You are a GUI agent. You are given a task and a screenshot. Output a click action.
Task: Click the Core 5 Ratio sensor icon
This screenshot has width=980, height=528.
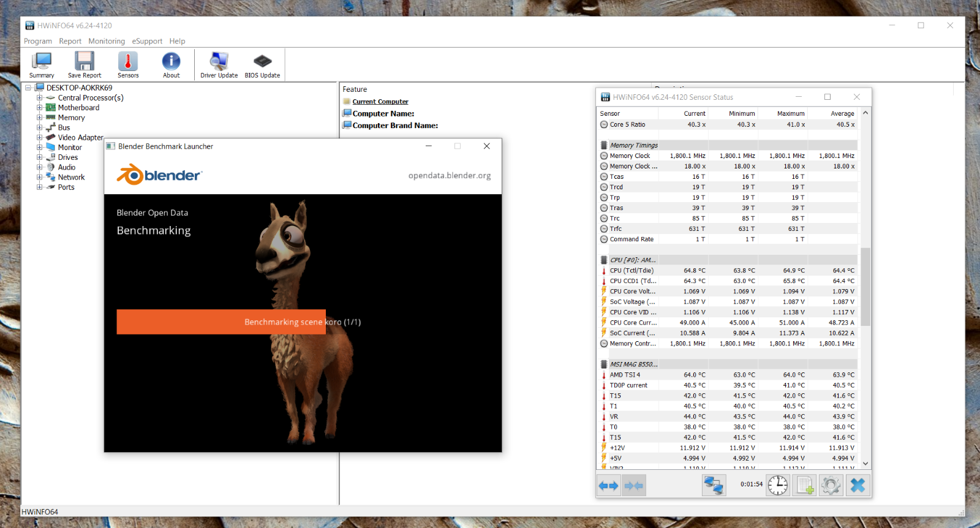[x=604, y=124]
